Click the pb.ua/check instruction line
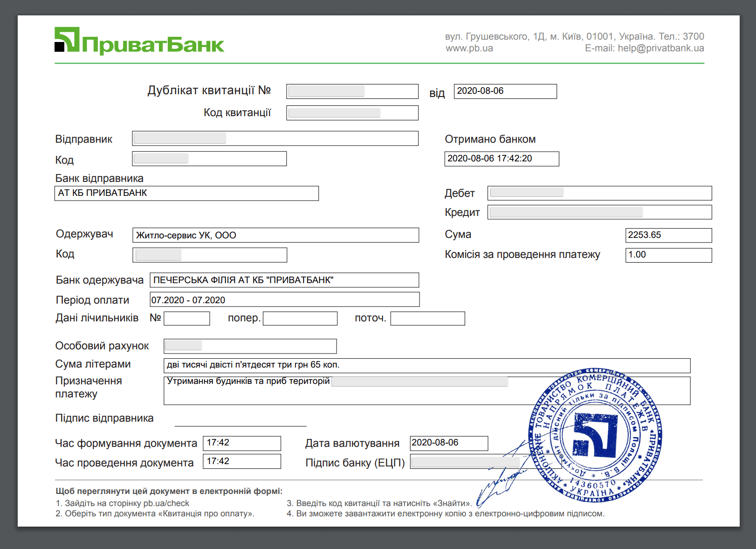756x549 pixels. (123, 503)
